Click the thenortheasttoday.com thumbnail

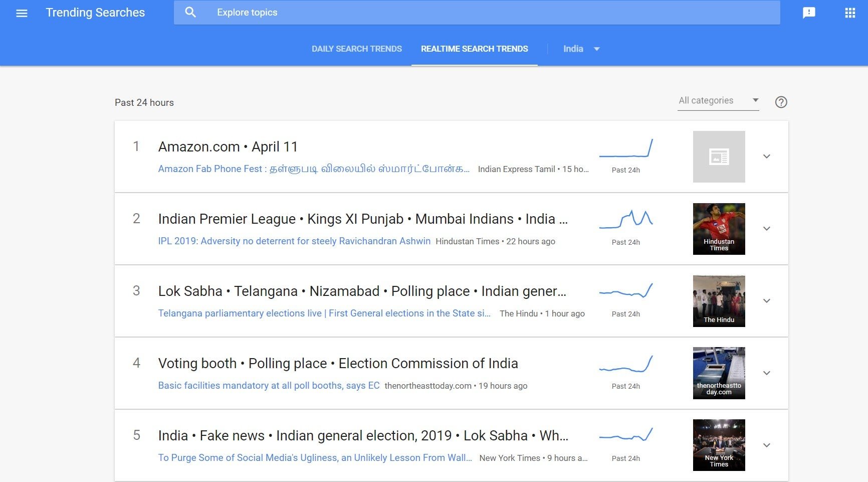(x=719, y=373)
